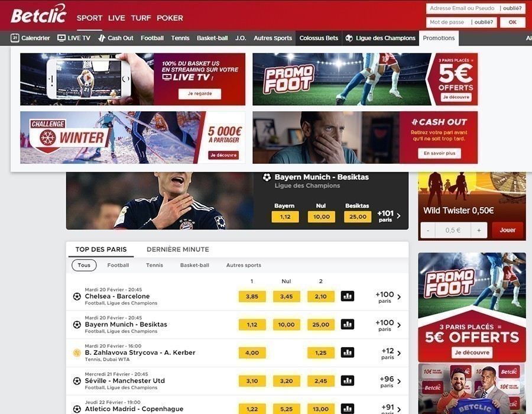Image resolution: width=532 pixels, height=414 pixels.
Task: Open statistics icon for Zahlavova Strycova - Kerber
Action: (348, 352)
